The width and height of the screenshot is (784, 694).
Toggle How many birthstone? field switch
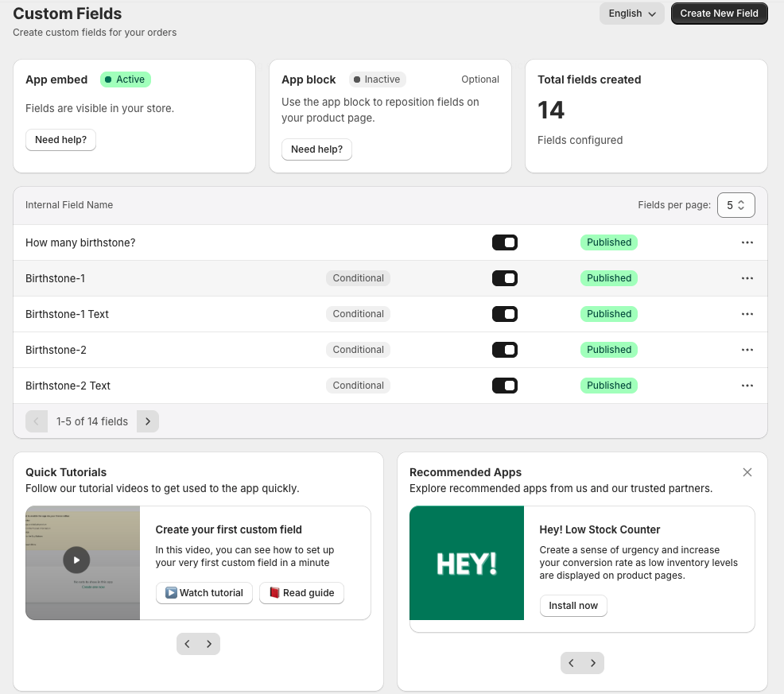coord(504,242)
